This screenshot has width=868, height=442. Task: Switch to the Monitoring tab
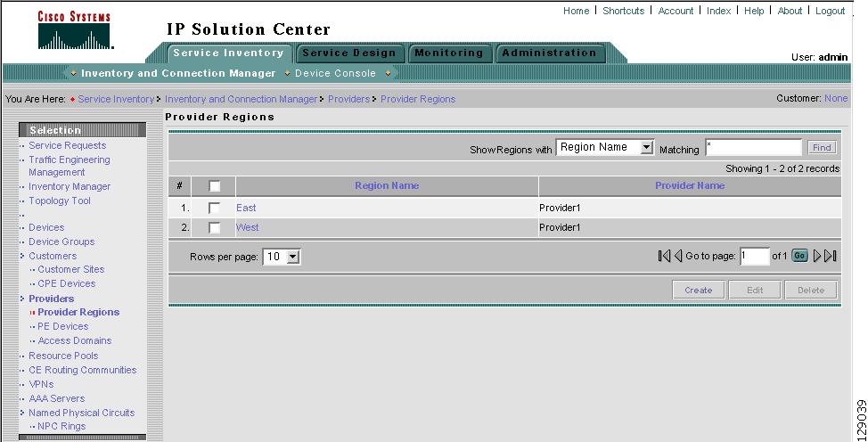[x=449, y=53]
